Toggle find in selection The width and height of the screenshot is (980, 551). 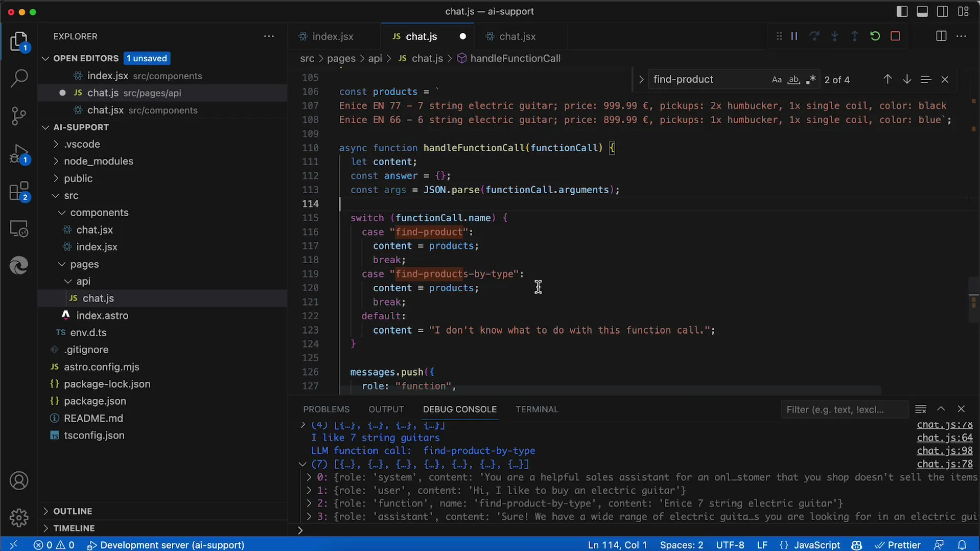925,79
